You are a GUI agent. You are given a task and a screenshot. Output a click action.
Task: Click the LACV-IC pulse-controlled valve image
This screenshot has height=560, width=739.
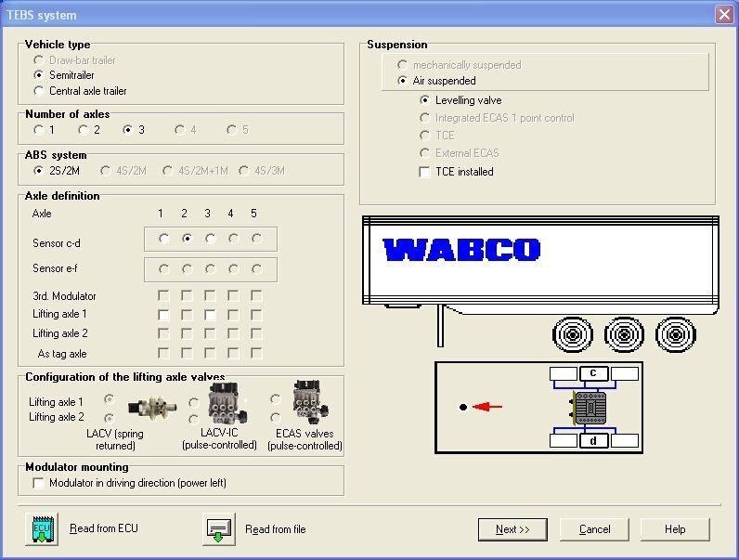coord(228,403)
